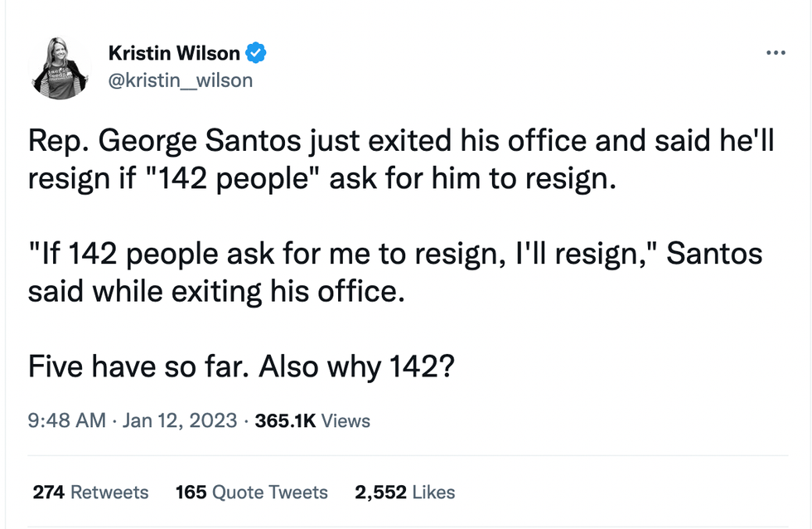This screenshot has height=529, width=812.
Task: Open the @kristin__wilson handle link
Action: 181,80
